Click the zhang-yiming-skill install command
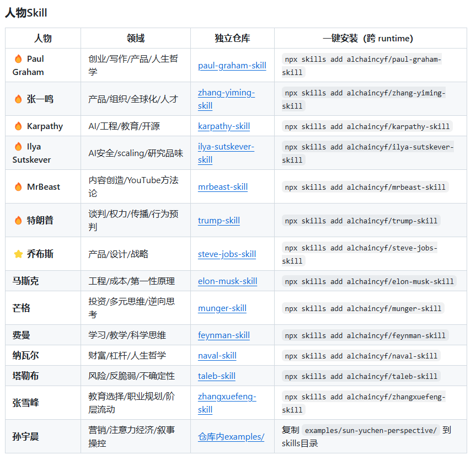The width and height of the screenshot is (476, 460). tap(363, 99)
